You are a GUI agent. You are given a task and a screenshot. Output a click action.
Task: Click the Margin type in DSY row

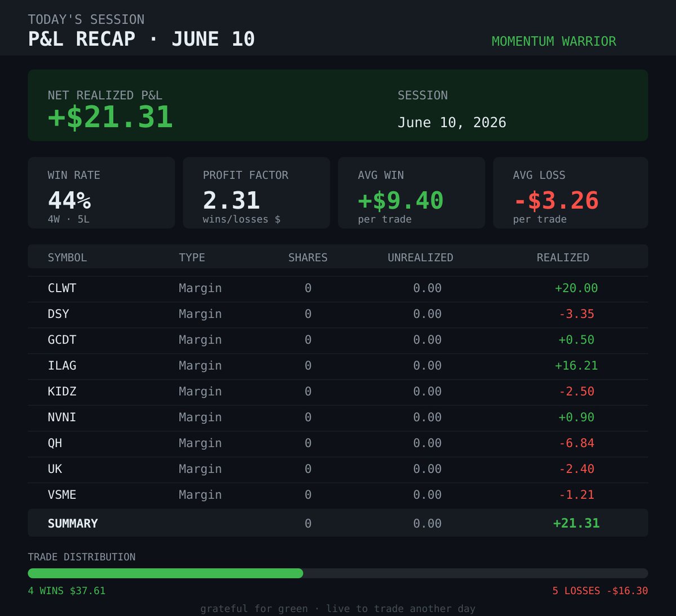coord(200,314)
